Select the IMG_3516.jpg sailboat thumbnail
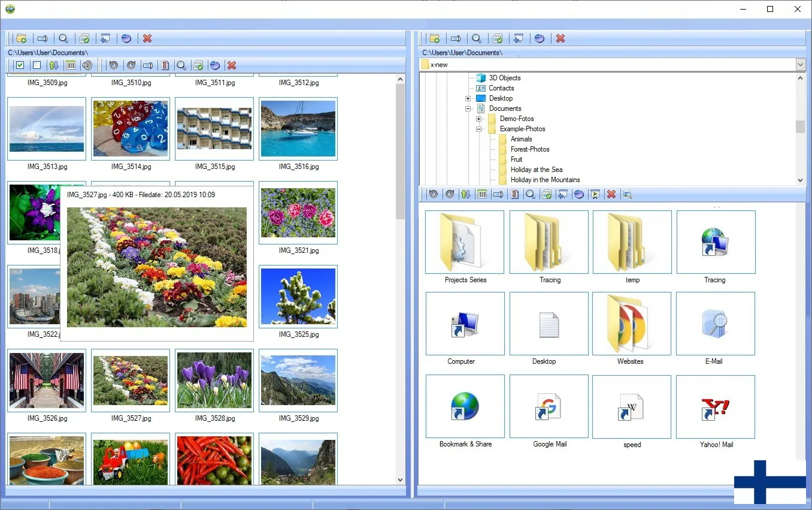Screen dimensions: 812x510 click(x=298, y=129)
